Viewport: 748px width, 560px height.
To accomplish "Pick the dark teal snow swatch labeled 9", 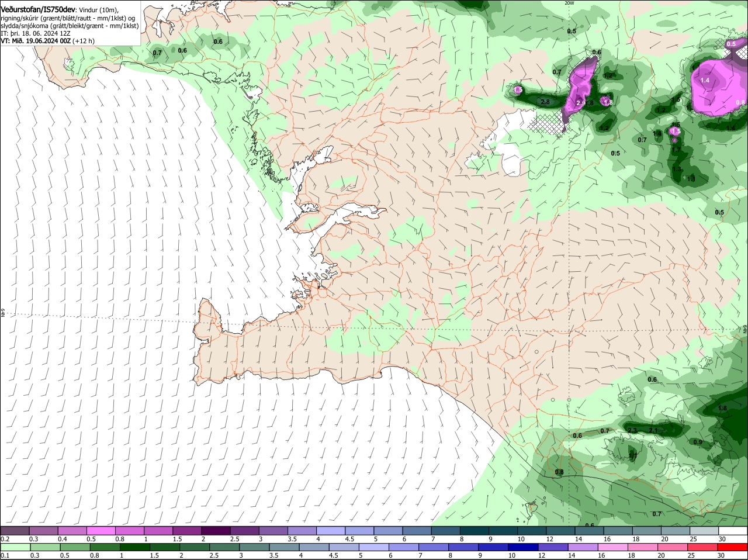I will click(502, 530).
